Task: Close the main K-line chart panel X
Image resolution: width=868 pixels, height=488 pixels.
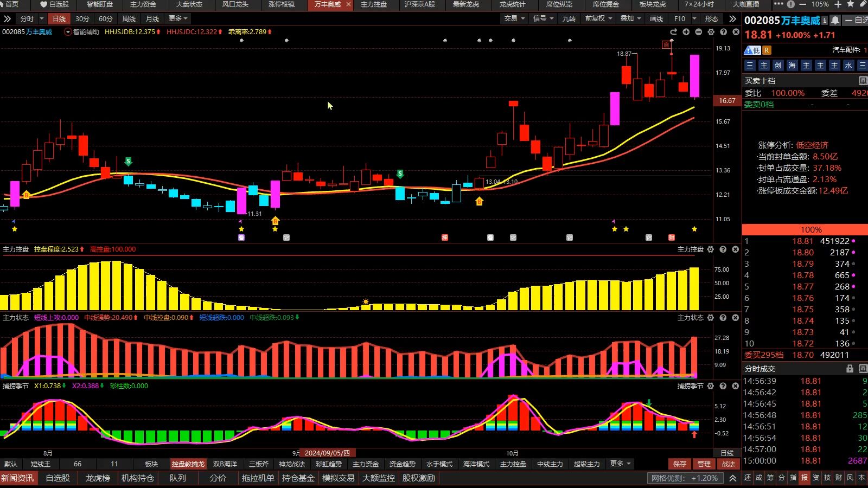Action: (x=736, y=32)
